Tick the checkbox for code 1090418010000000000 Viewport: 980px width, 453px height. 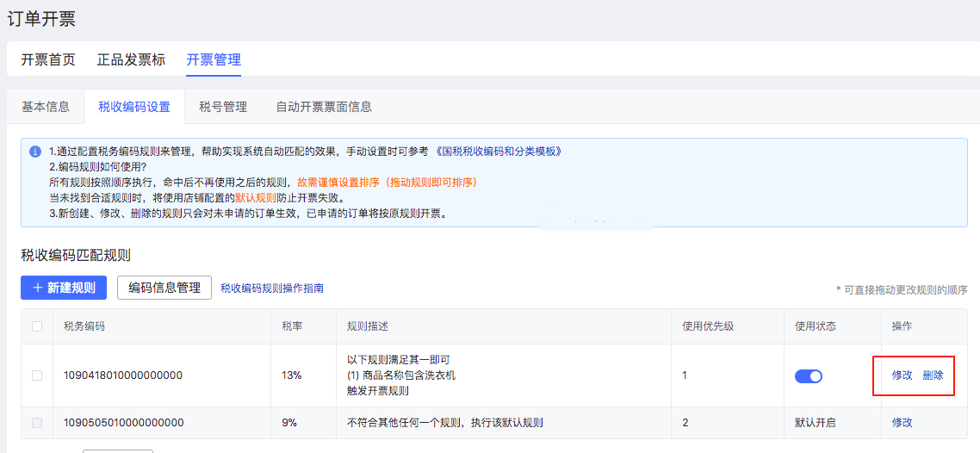[36, 375]
